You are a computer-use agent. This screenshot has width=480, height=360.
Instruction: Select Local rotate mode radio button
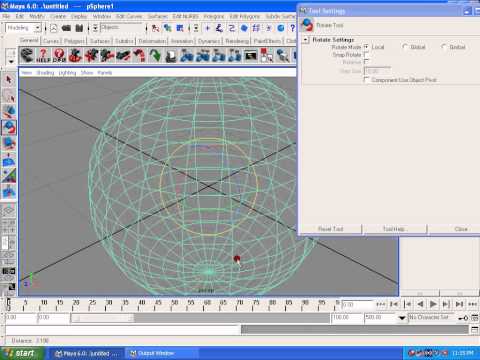tap(366, 47)
